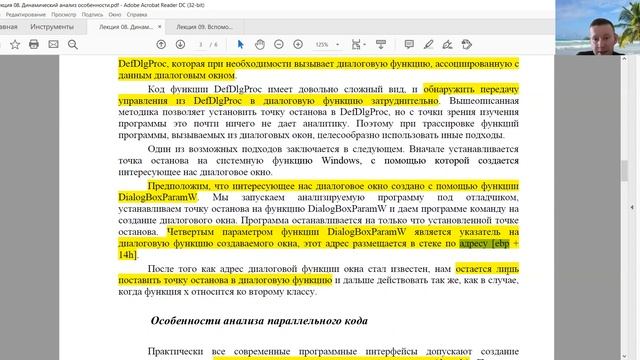Send file by email envelope icon
Viewport: 640px width, 360px height.
click(x=53, y=44)
